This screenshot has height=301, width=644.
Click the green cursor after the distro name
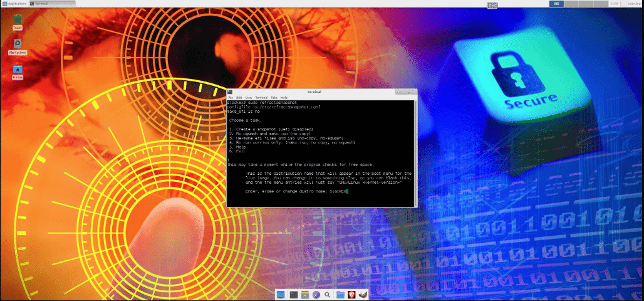(x=347, y=191)
